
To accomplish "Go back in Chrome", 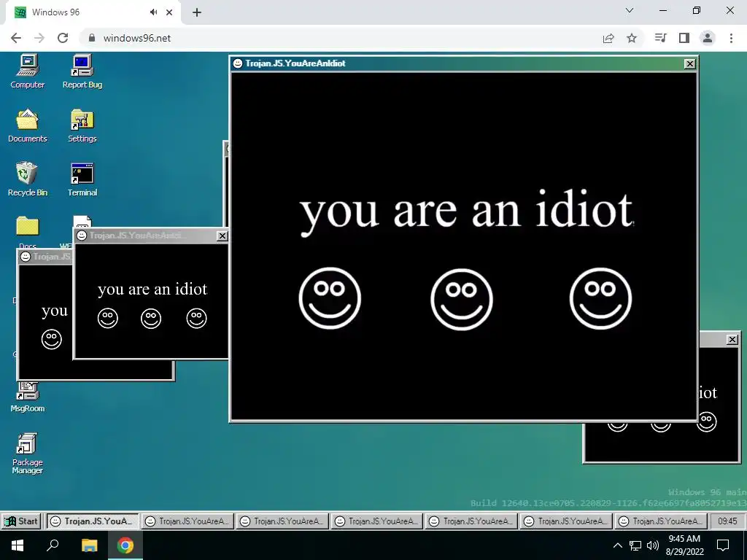I will click(x=16, y=38).
